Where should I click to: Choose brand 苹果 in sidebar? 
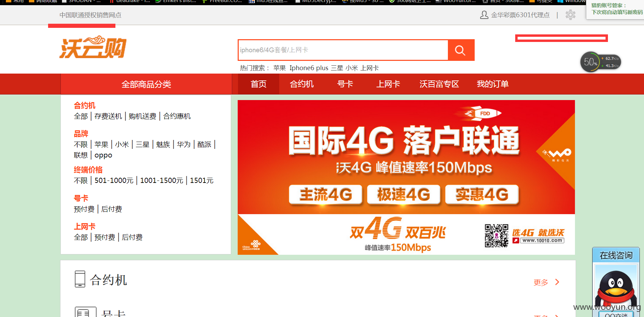[101, 144]
